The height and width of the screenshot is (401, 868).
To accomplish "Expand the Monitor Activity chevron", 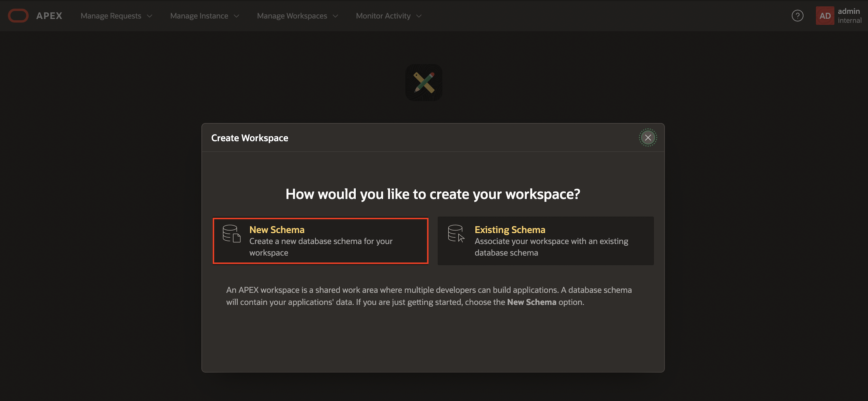I will click(419, 16).
